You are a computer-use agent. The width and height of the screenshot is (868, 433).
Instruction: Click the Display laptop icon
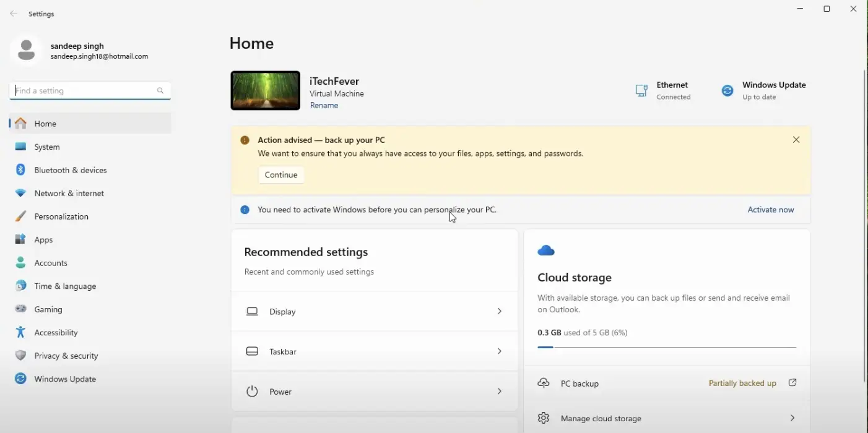coord(252,311)
